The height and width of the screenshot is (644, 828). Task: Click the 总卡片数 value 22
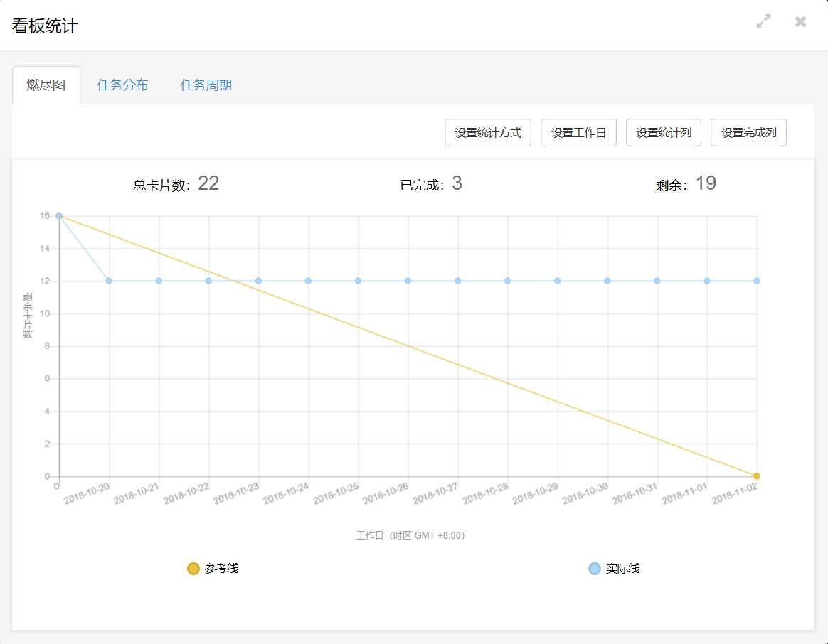[208, 183]
